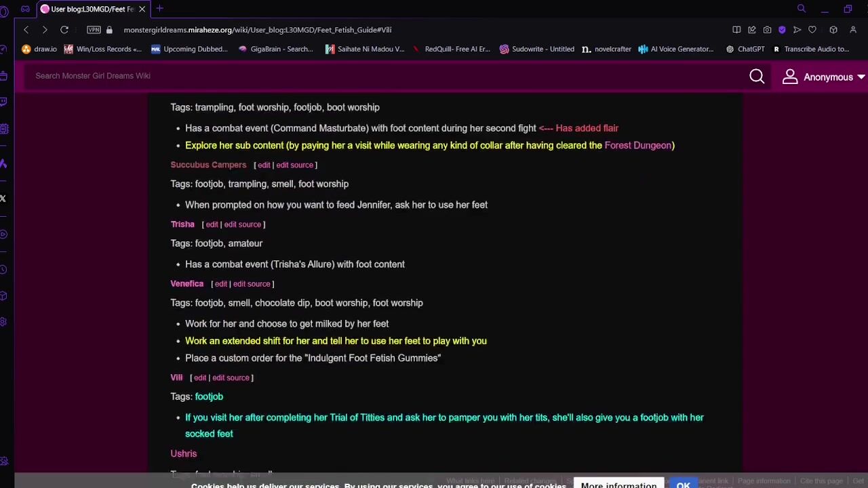The width and height of the screenshot is (868, 488).
Task: Click OK on the cookies banner
Action: (x=683, y=484)
